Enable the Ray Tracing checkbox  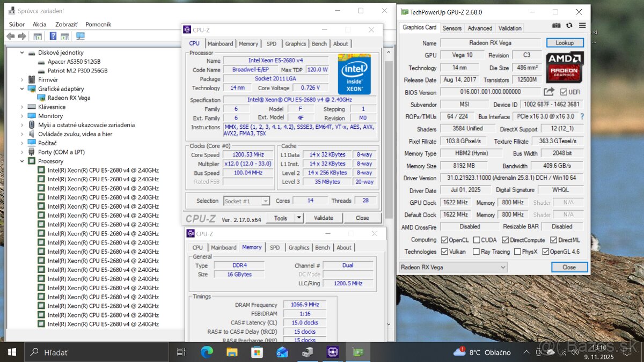point(477,252)
